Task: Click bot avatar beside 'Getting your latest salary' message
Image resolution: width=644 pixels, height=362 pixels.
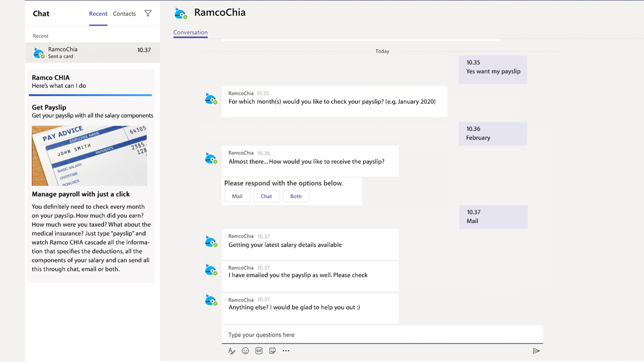Action: tap(211, 241)
